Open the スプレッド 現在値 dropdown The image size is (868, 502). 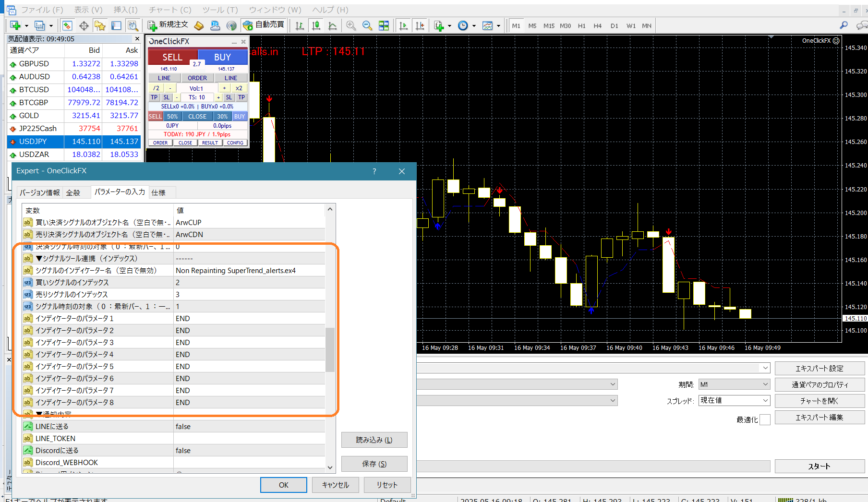pyautogui.click(x=734, y=400)
